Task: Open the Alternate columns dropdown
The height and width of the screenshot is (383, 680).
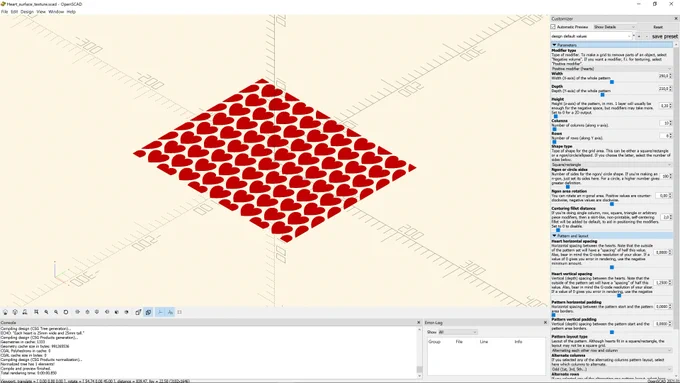Action: click(x=611, y=369)
